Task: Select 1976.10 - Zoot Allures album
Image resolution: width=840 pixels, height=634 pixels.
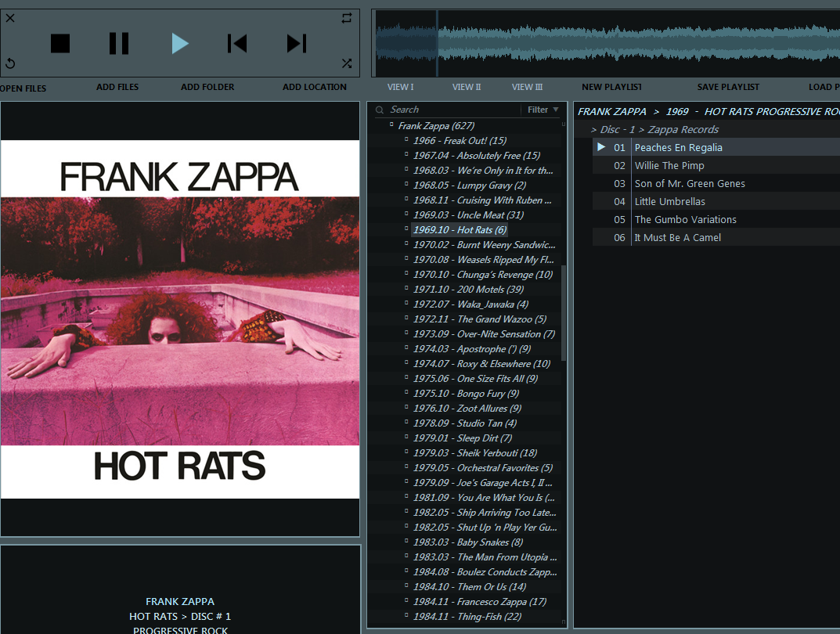Action: (467, 409)
